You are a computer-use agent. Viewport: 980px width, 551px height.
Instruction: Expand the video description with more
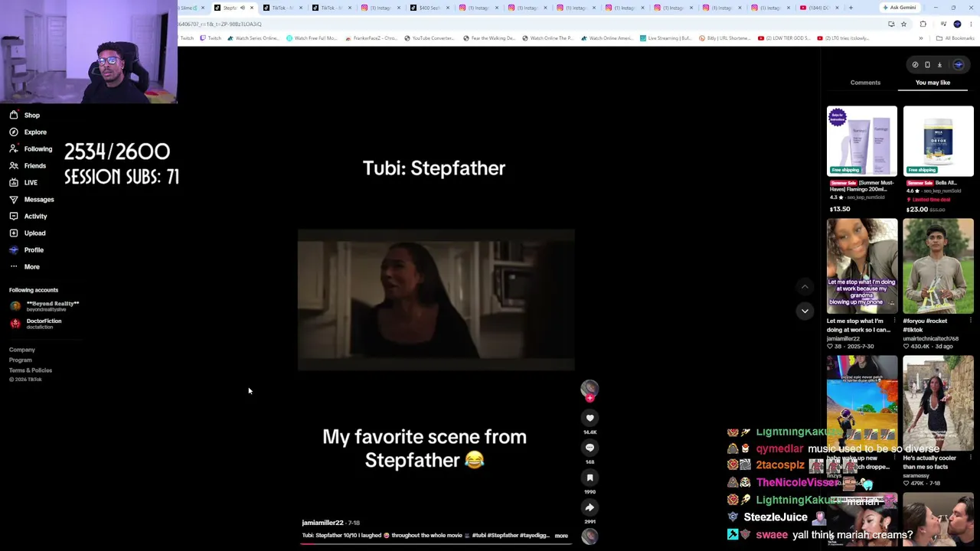[x=561, y=536]
